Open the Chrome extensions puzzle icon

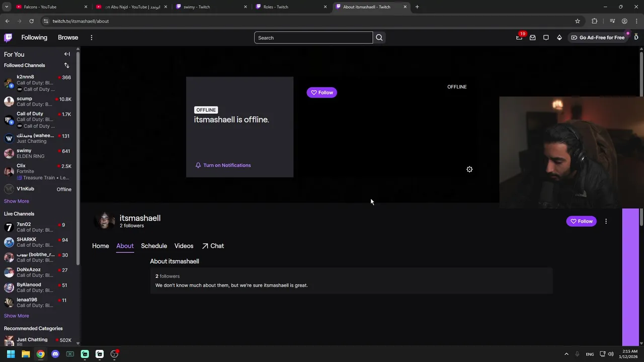[x=595, y=21]
